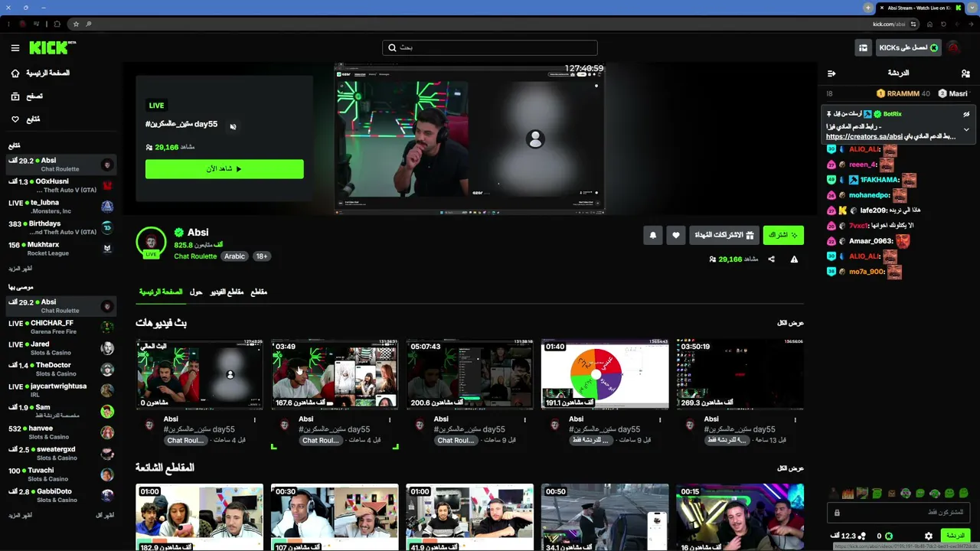This screenshot has width=980, height=551.
Task: Share the channel via share icon
Action: point(771,259)
